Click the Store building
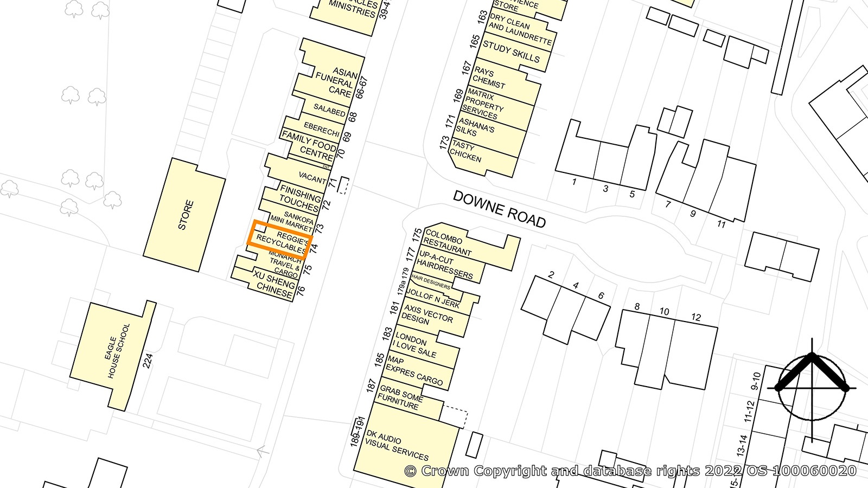Viewport: 868px width, 488px height. click(x=184, y=215)
